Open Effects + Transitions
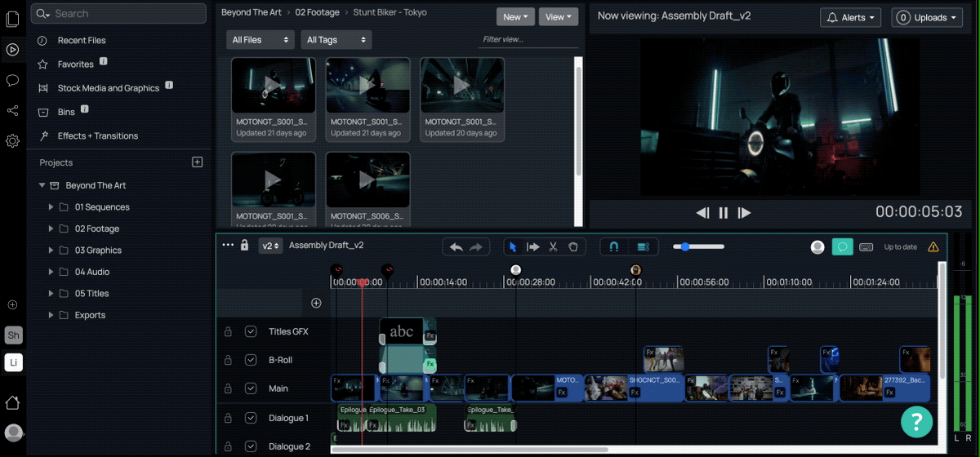The width and height of the screenshot is (980, 457). (x=97, y=135)
